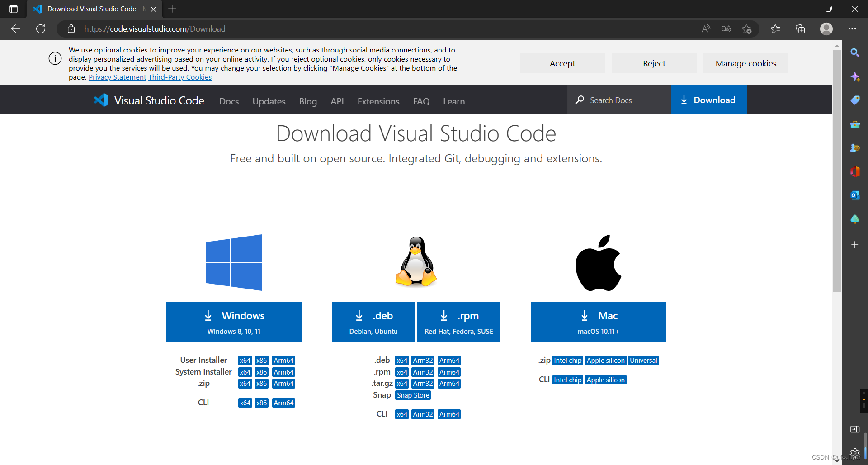The image size is (868, 465).
Task: Open the Shopping tag sidebar icon
Action: (855, 100)
